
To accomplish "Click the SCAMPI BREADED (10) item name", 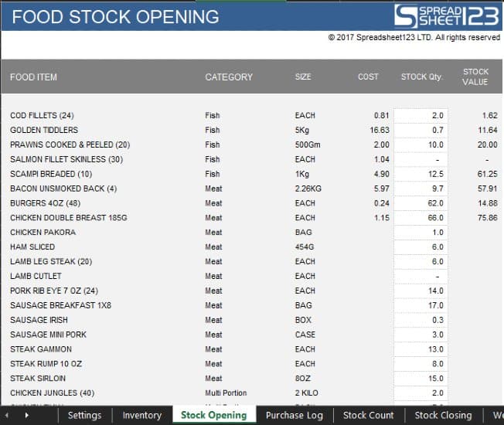I will [51, 174].
